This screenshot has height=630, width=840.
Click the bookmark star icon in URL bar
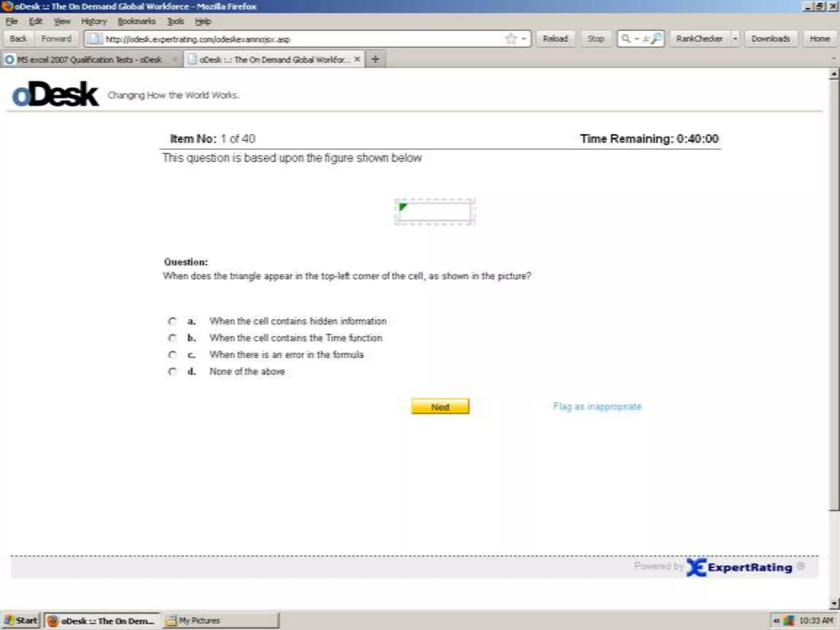511,39
